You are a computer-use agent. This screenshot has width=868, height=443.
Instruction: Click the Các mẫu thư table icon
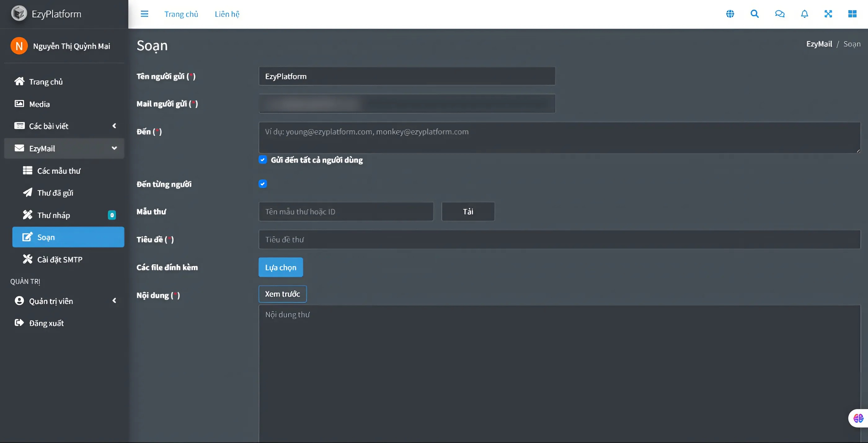click(x=27, y=170)
